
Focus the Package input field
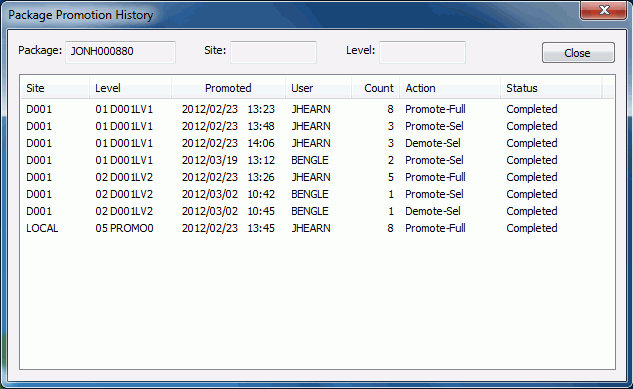[x=120, y=52]
